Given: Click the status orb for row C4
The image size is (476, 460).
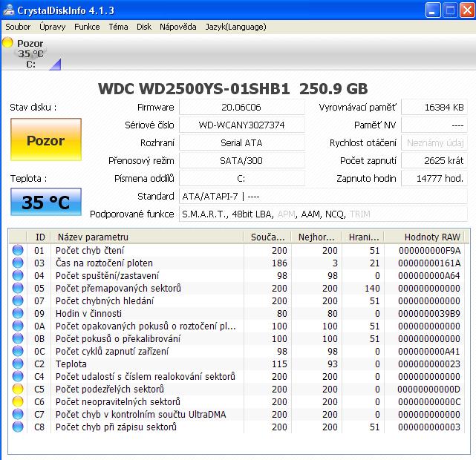Looking at the screenshot, I should coord(18,376).
